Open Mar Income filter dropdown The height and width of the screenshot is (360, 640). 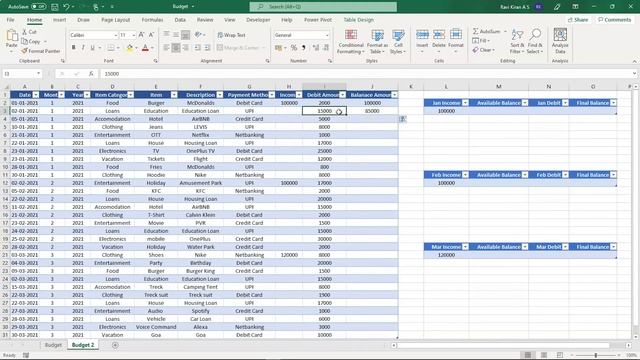[465, 247]
